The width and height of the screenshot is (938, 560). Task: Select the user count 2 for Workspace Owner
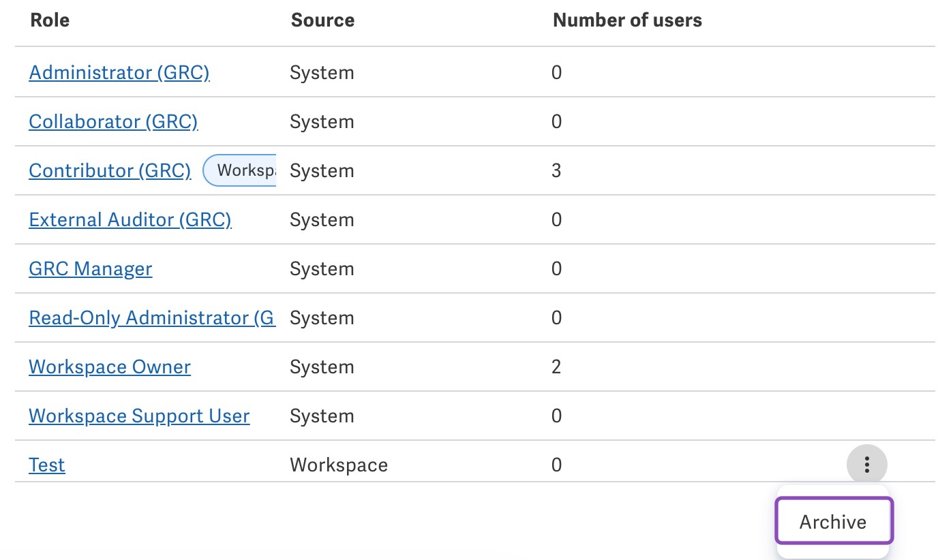[x=556, y=367]
